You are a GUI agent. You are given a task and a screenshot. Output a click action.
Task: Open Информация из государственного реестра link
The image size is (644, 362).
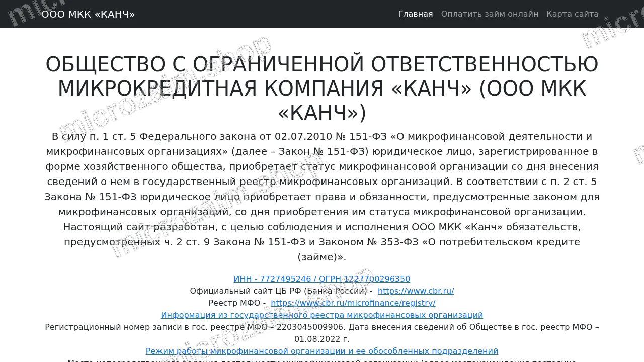322,315
